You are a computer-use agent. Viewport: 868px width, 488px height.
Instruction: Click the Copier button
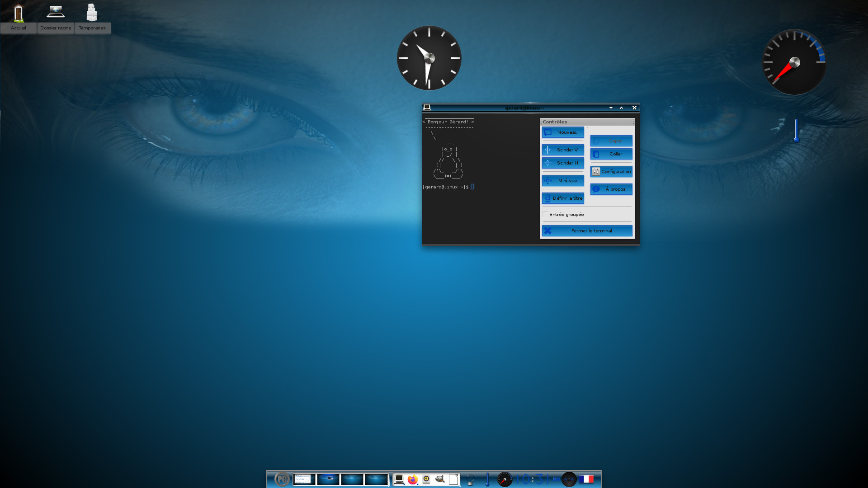point(611,141)
